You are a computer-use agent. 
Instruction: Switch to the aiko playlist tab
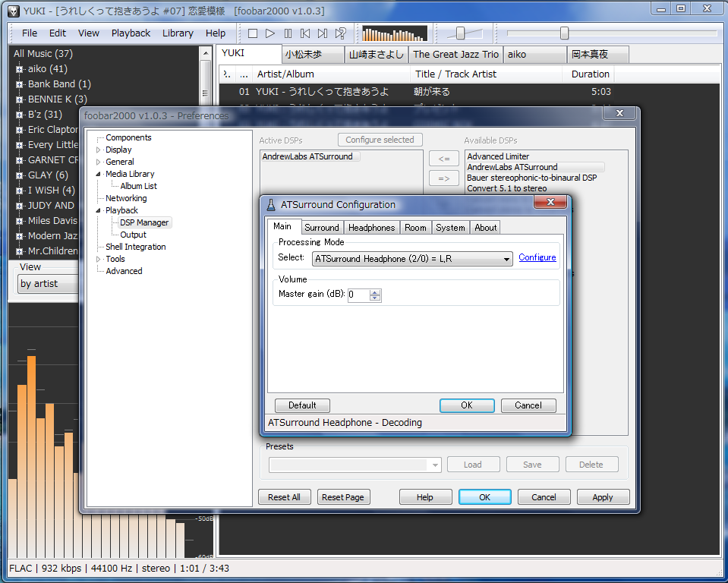pyautogui.click(x=535, y=55)
